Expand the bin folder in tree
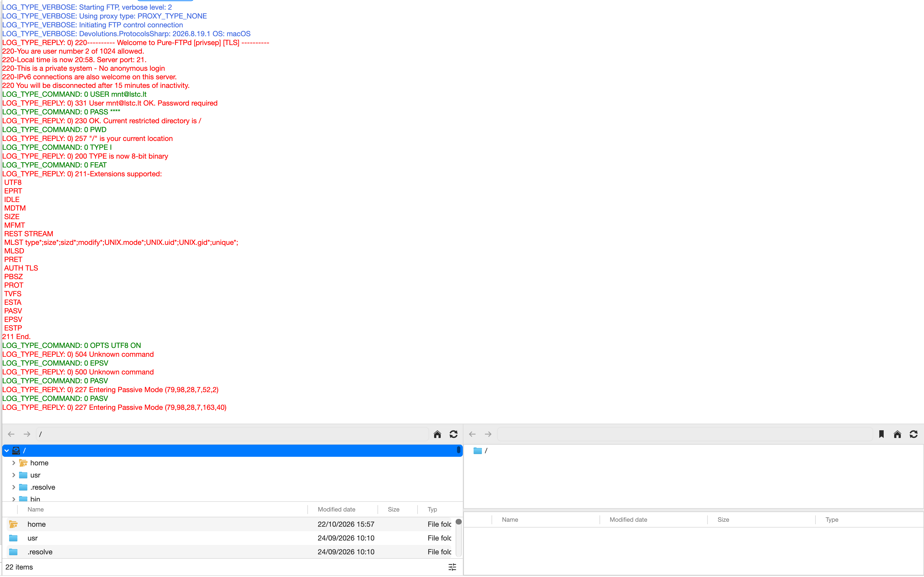Image resolution: width=924 pixels, height=577 pixels. (14, 499)
